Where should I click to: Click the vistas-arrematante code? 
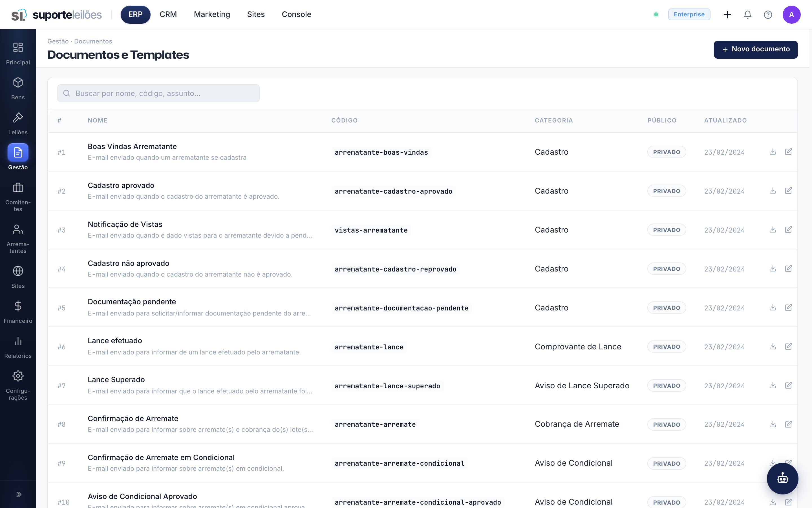371,230
